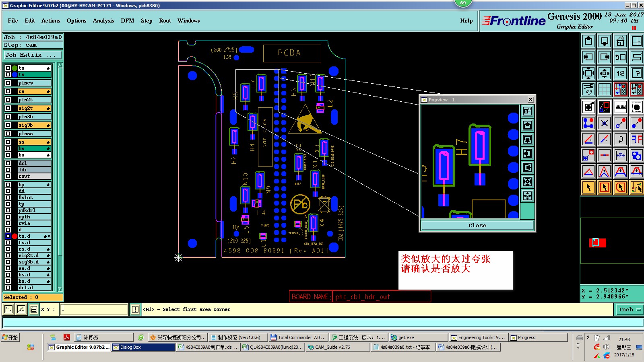Click the pan right icon
Viewport: 644px width, 362px height.
[x=605, y=57]
